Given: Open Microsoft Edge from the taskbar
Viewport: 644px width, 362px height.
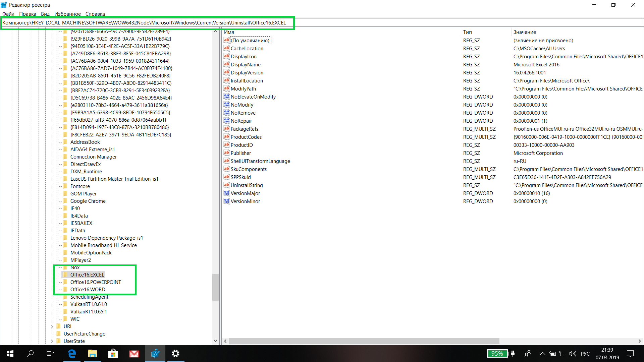Looking at the screenshot, I should click(72, 353).
